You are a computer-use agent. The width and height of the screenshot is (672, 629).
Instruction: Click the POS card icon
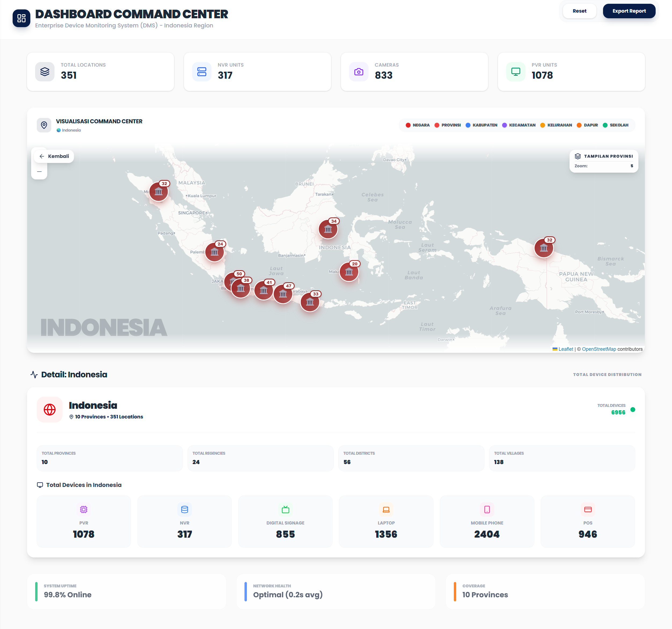click(x=587, y=509)
